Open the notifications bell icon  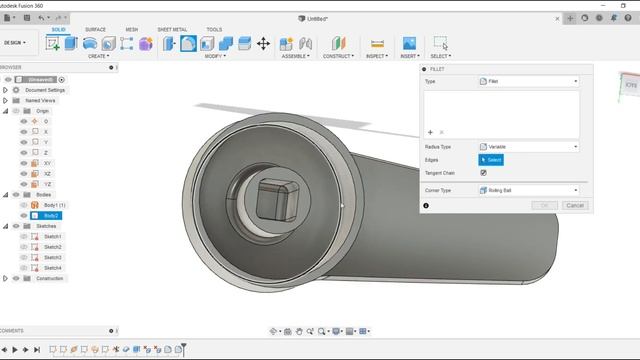[x=613, y=18]
